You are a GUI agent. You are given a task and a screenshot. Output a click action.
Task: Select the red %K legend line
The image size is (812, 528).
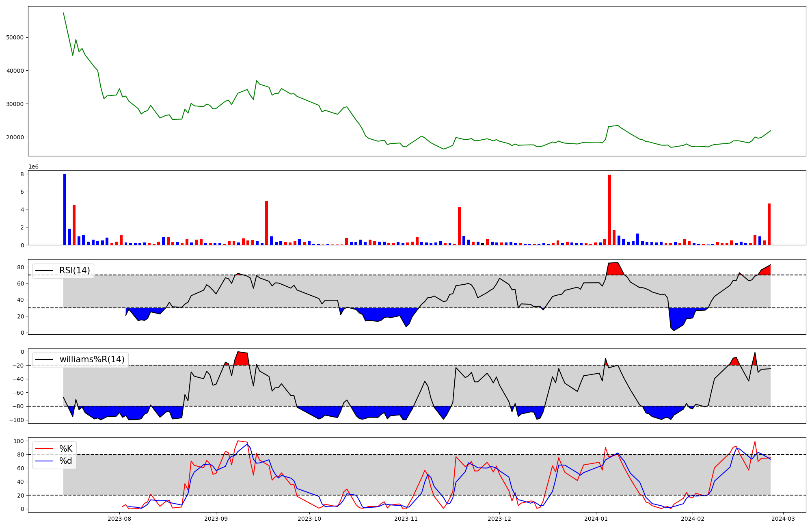pyautogui.click(x=44, y=448)
